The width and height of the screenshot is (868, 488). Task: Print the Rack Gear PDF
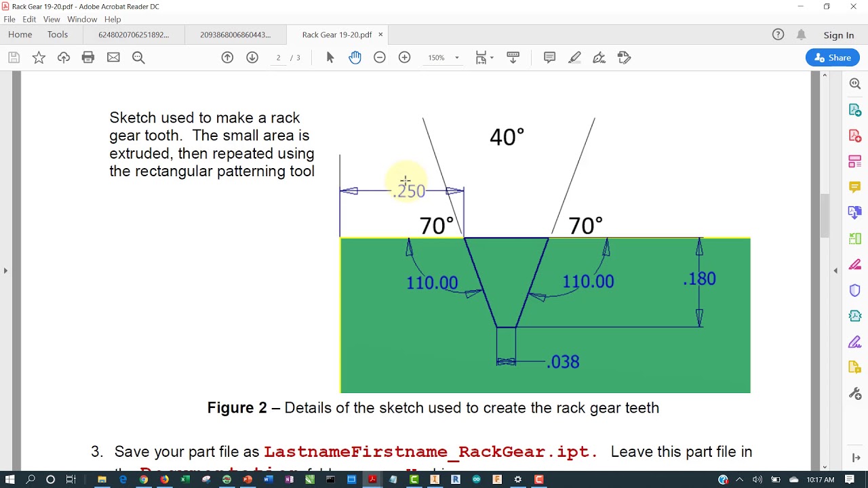tap(88, 58)
